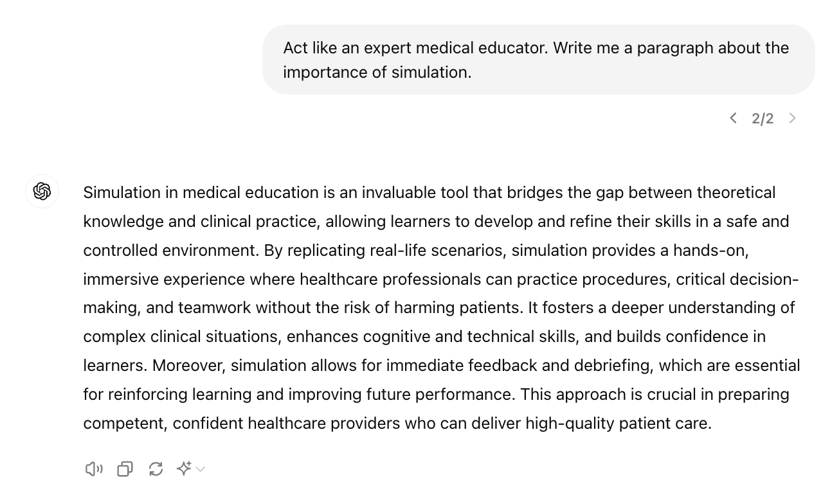
Task: Click the user prompt message bubble
Action: pos(538,60)
